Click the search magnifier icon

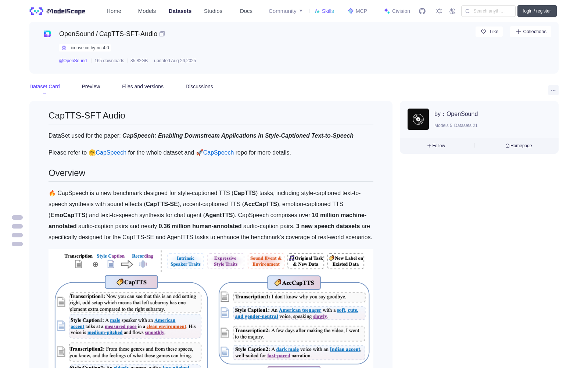click(x=468, y=11)
